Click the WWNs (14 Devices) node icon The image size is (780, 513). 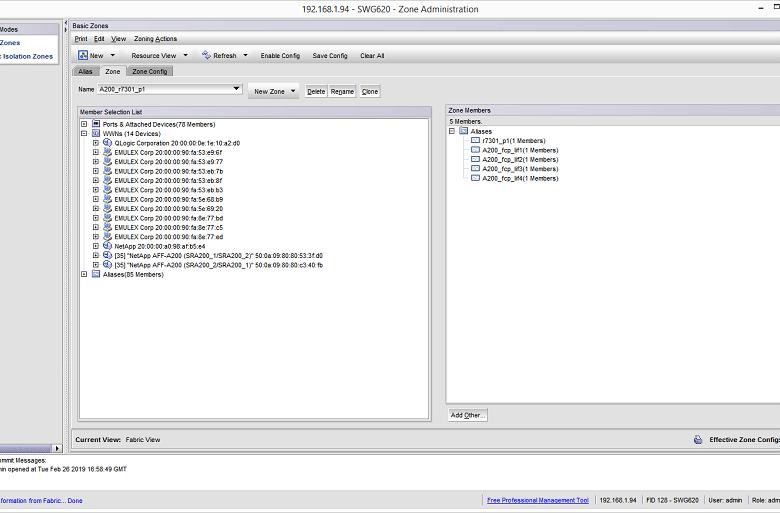96,133
